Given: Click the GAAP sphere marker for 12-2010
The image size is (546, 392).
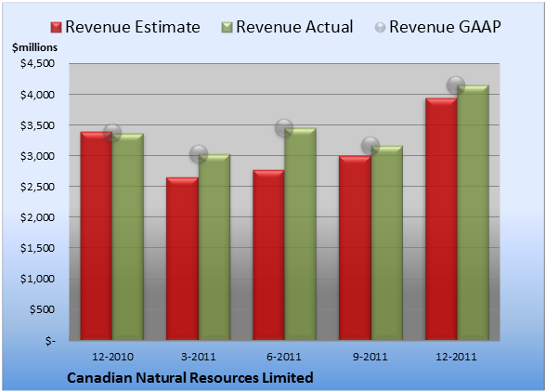Looking at the screenshot, I should (112, 133).
